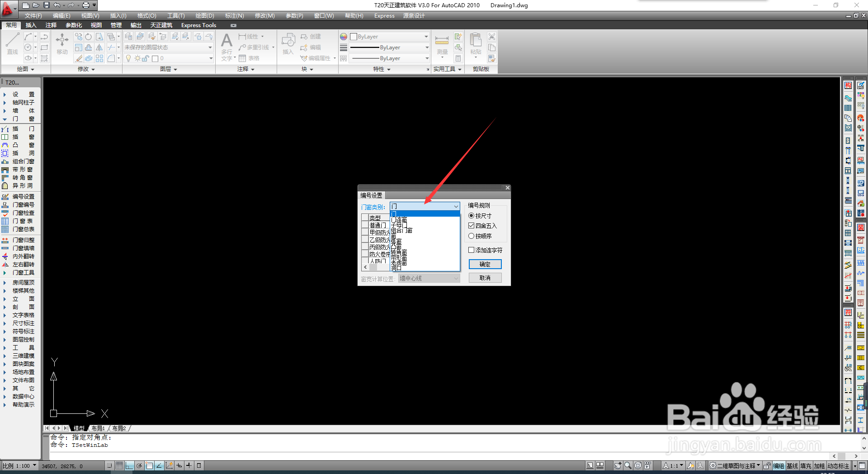Click the Open file icon in quick access toolbar
The height and width of the screenshot is (474, 868).
36,5
